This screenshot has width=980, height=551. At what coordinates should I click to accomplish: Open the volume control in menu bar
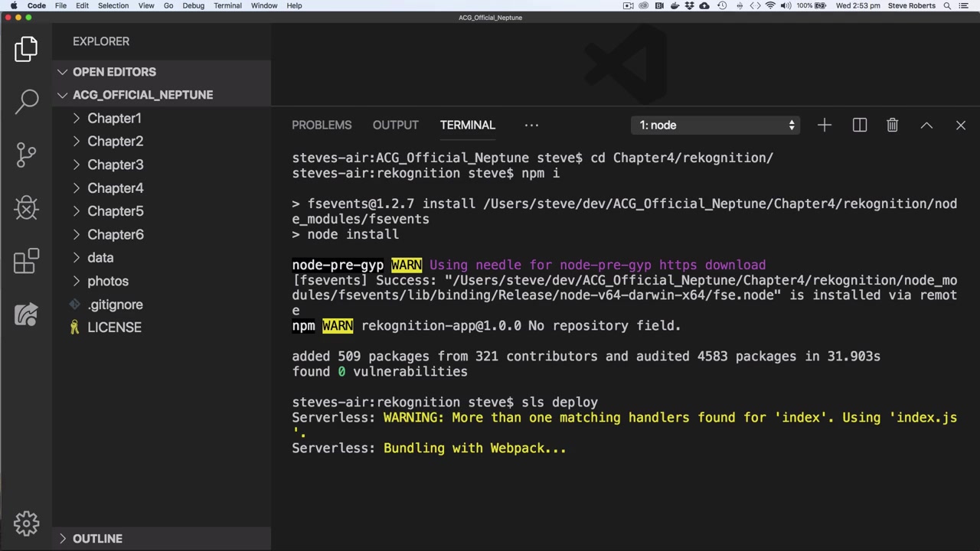pos(786,5)
